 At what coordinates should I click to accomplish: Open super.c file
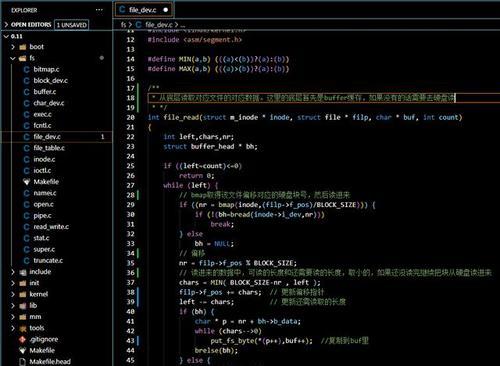click(44, 249)
